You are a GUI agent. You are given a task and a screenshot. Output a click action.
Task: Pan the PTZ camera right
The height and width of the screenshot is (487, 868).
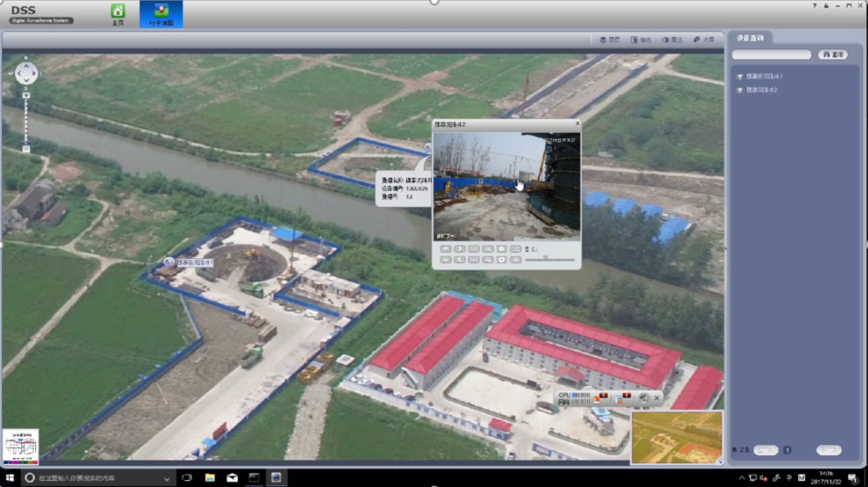tap(459, 249)
